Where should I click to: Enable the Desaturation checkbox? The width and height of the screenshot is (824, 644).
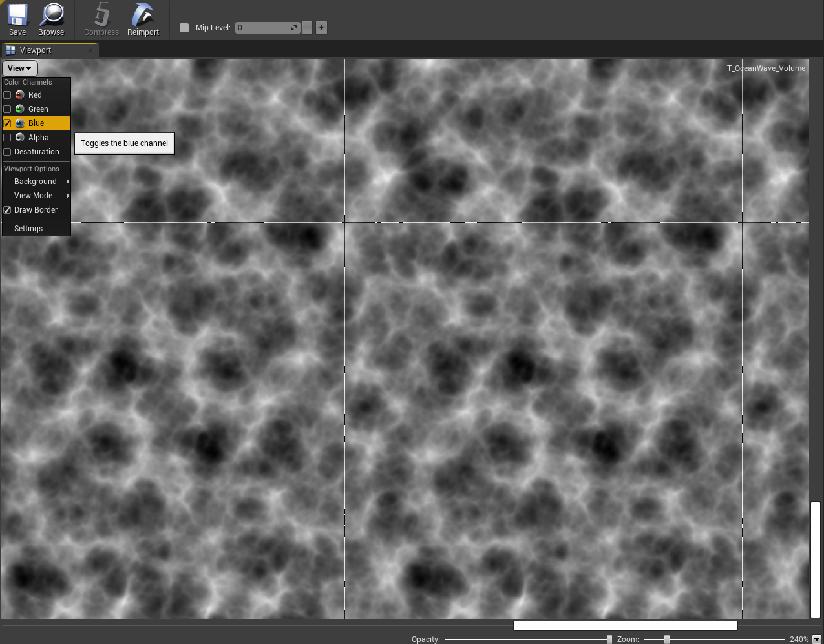(8, 152)
